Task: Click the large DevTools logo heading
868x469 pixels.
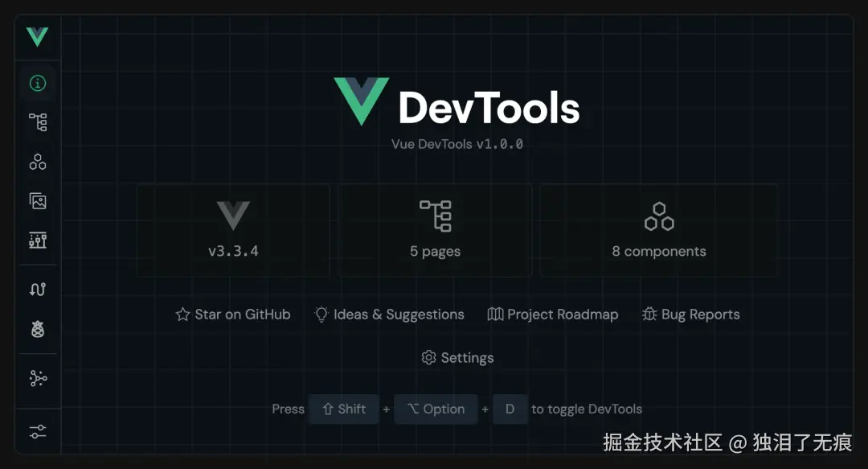Action: (x=457, y=102)
